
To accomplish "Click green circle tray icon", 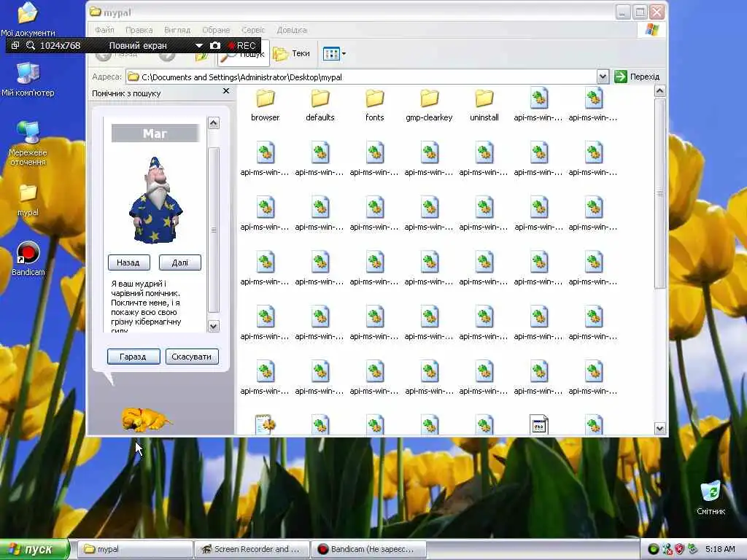I will point(654,550).
